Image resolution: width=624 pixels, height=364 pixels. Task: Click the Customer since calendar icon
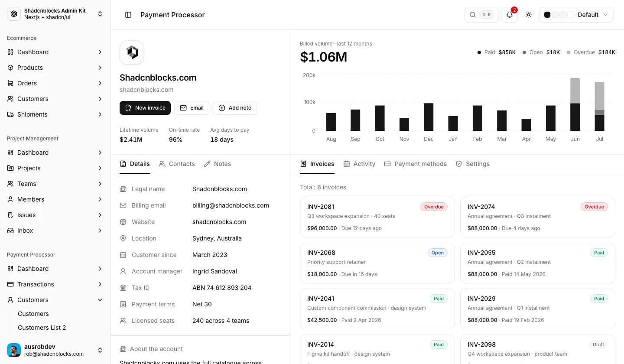123,255
